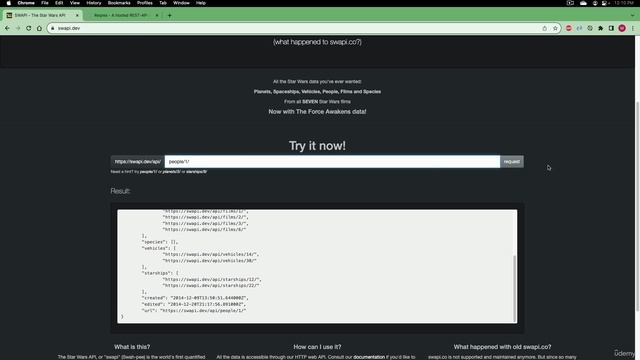Click the starships/12/ URL in result
The width and height of the screenshot is (640, 360).
pyautogui.click(x=212, y=280)
